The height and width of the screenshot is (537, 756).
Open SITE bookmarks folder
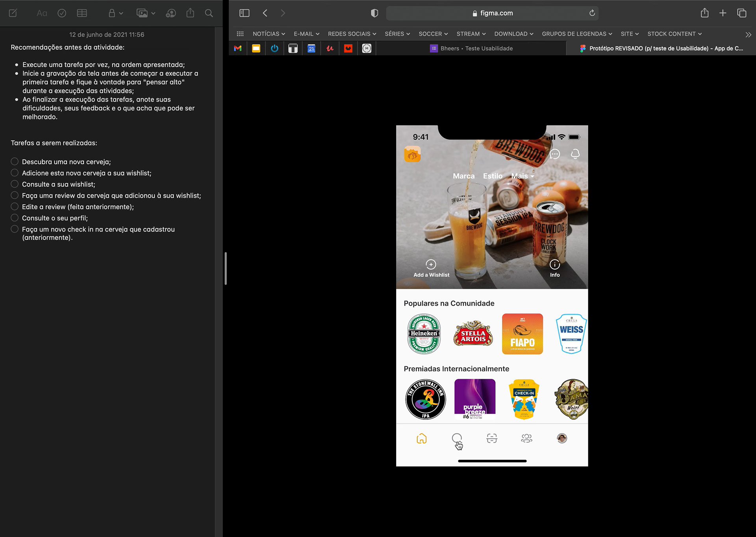(x=630, y=34)
